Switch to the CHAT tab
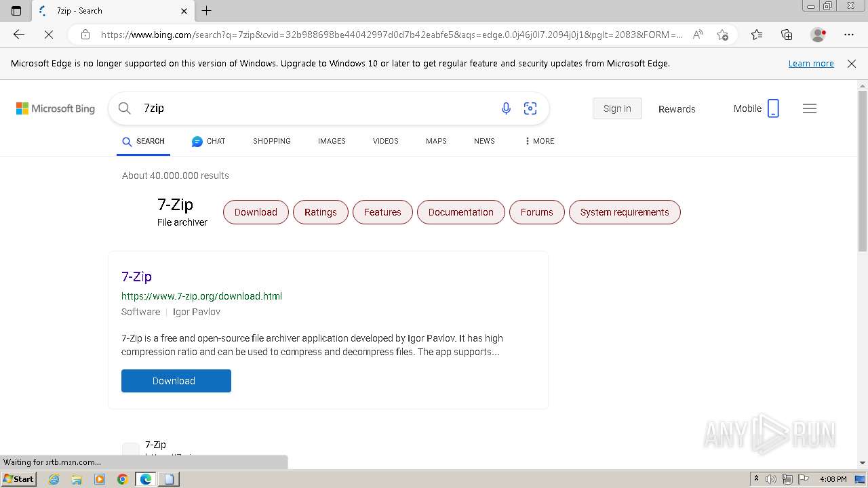Image resolution: width=868 pixels, height=488 pixels. (x=208, y=141)
